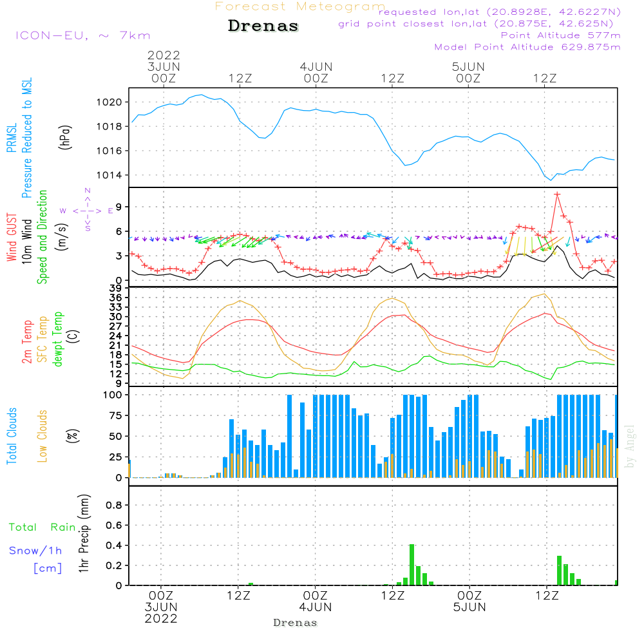The image size is (644, 644).
Task: Select the 39 temperature axis value
Action: tap(115, 289)
